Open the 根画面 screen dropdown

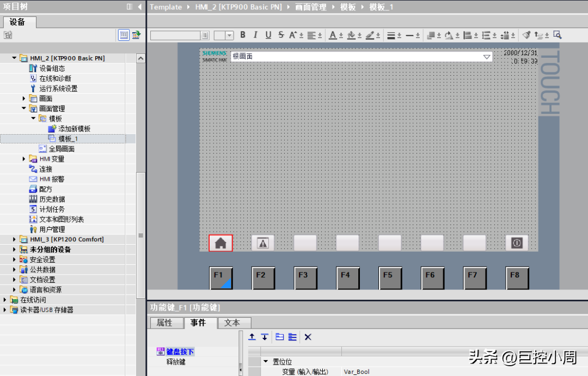click(x=486, y=57)
